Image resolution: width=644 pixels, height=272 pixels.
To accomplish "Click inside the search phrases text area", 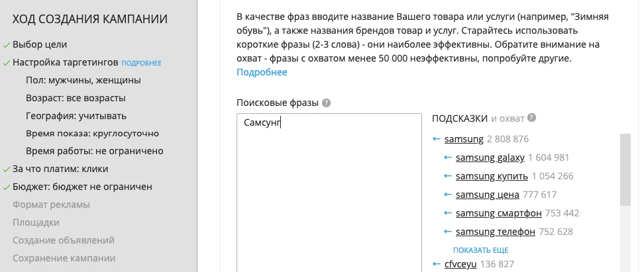I will pos(329,193).
